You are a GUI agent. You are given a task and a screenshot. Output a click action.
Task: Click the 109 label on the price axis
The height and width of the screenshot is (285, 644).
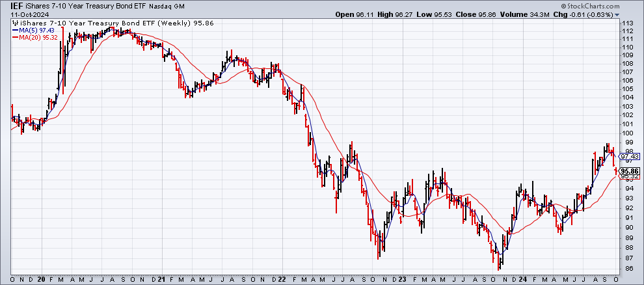pyautogui.click(x=626, y=55)
